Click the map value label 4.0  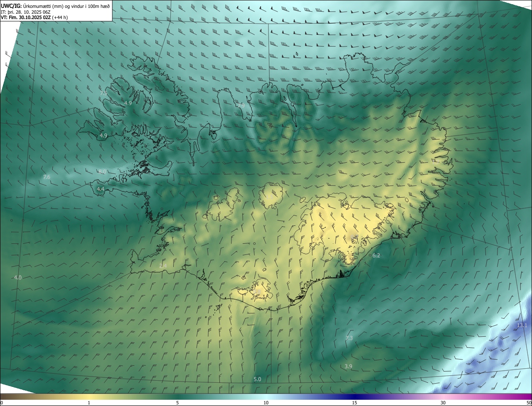coord(18,277)
